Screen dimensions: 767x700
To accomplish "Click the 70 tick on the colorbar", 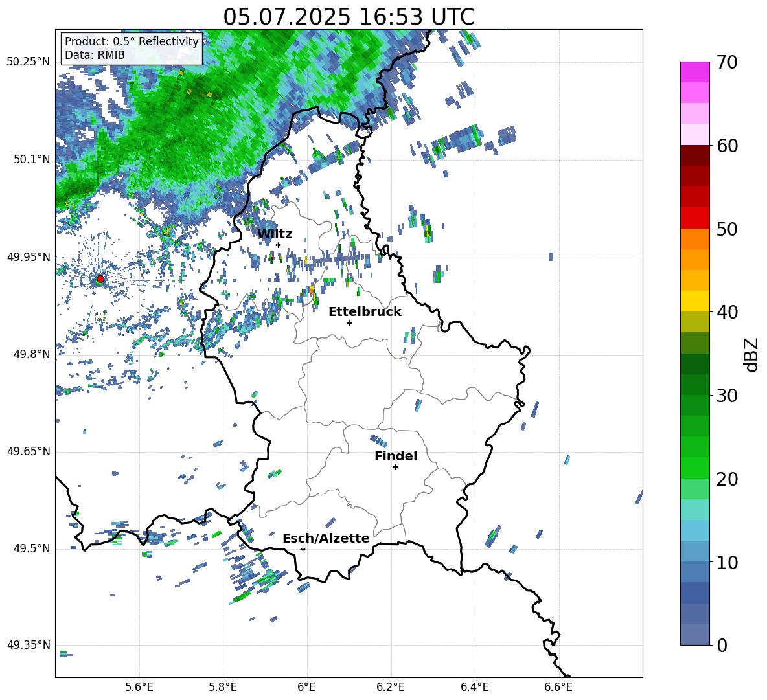I will coord(727,62).
